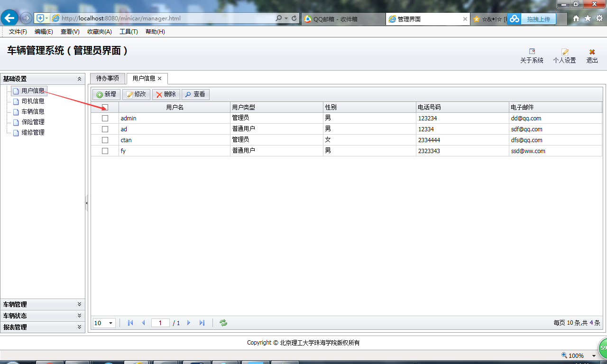Open record details with the 查看 magnifier icon
607x364 pixels.
(x=189, y=94)
